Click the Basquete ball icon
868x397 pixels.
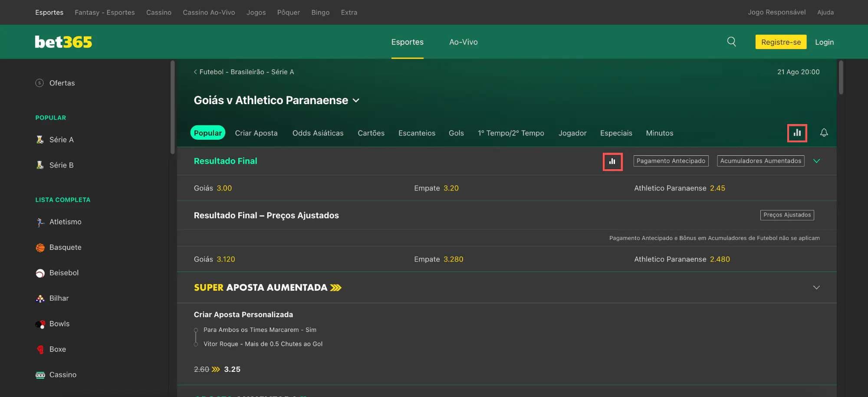(x=40, y=248)
